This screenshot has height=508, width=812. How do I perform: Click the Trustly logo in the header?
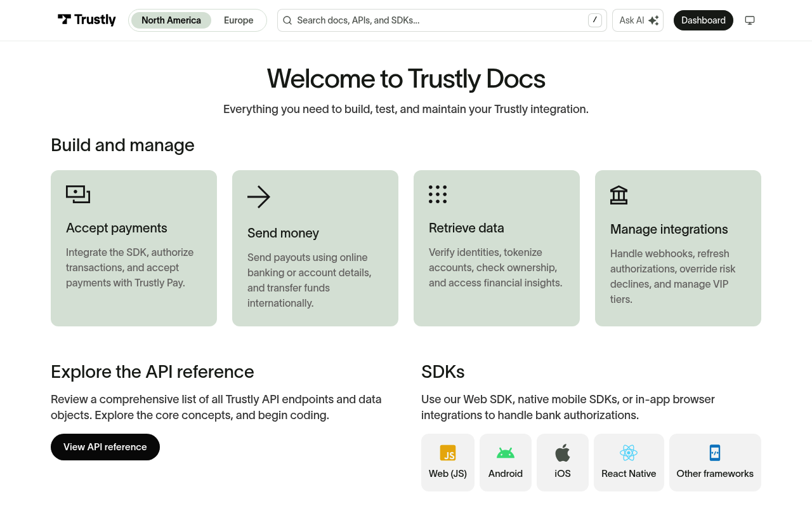point(87,20)
